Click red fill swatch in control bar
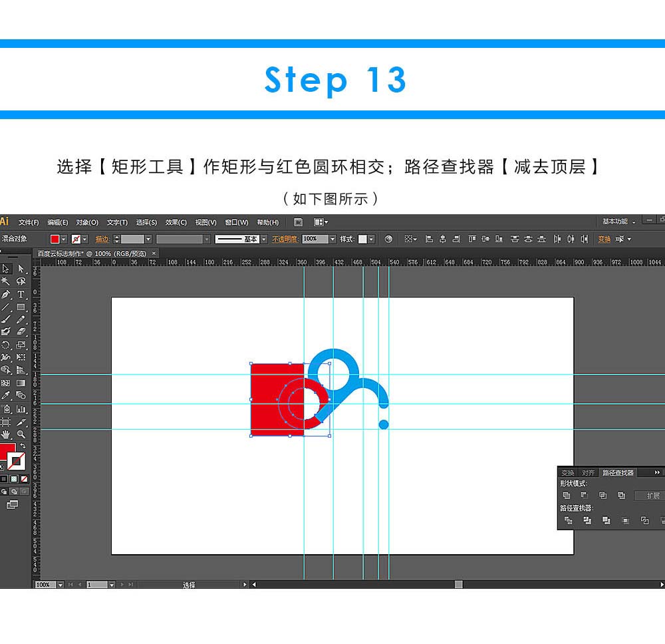 pyautogui.click(x=55, y=240)
